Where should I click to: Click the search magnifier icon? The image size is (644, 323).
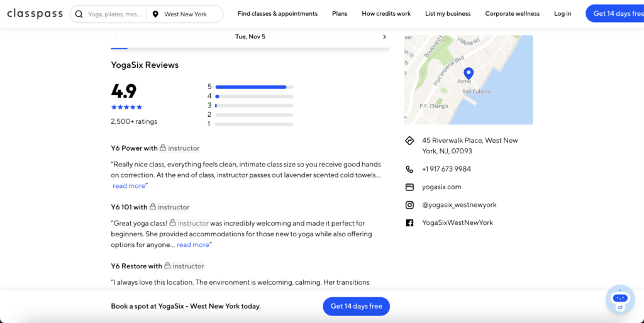pyautogui.click(x=79, y=14)
